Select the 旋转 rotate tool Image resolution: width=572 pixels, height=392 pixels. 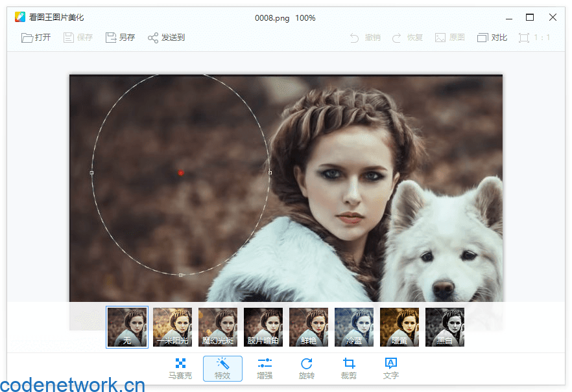(307, 367)
